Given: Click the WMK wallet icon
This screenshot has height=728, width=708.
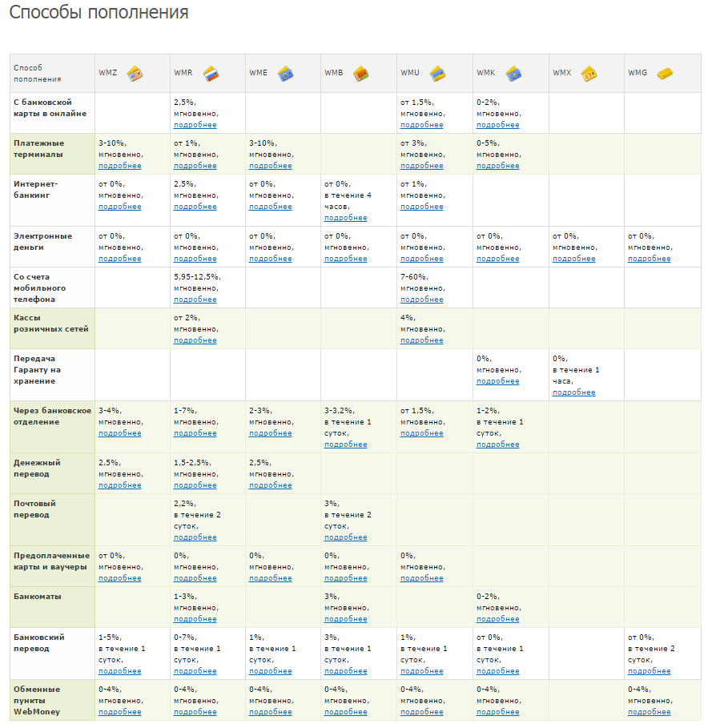Looking at the screenshot, I should point(513,74).
